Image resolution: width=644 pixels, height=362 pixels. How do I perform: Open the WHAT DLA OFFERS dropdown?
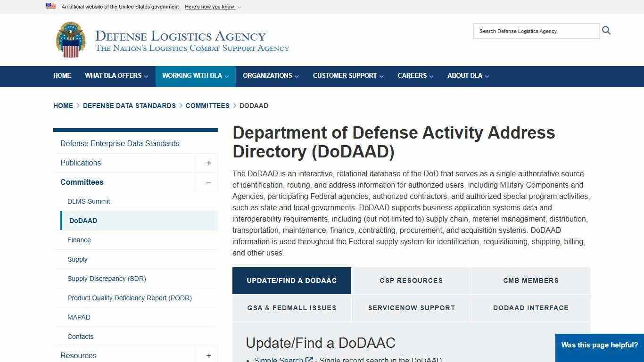116,76
